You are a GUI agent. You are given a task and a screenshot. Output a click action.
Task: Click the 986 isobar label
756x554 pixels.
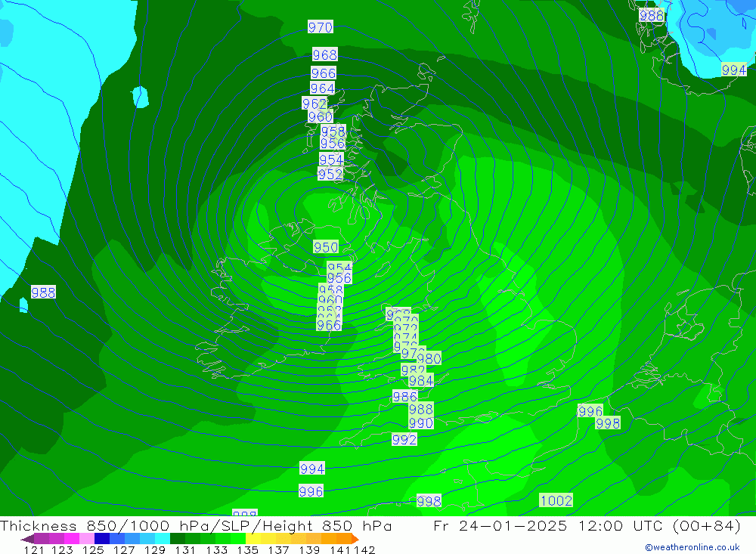coord(404,396)
